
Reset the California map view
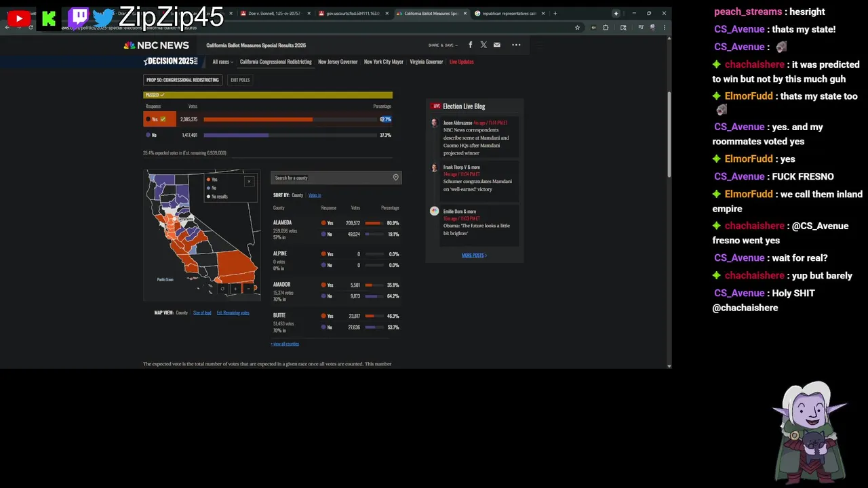[x=222, y=289]
